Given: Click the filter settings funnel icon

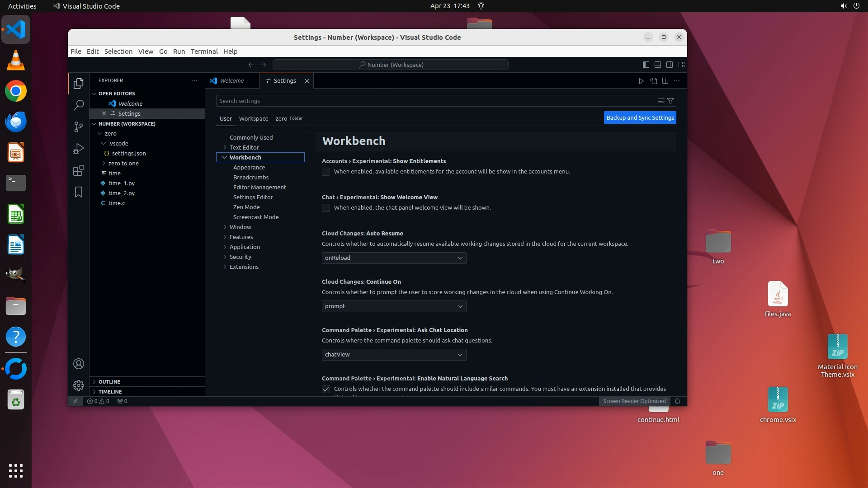Looking at the screenshot, I should pos(670,101).
